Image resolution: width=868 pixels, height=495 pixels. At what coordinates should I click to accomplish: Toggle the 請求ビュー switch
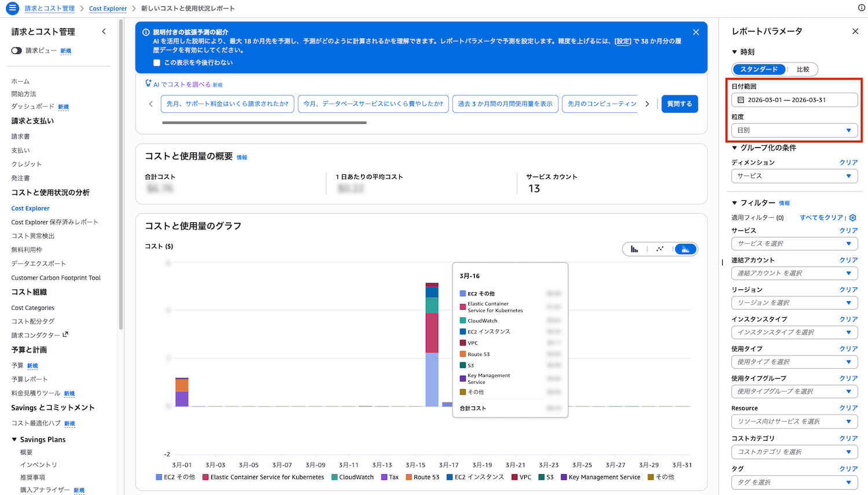(17, 50)
